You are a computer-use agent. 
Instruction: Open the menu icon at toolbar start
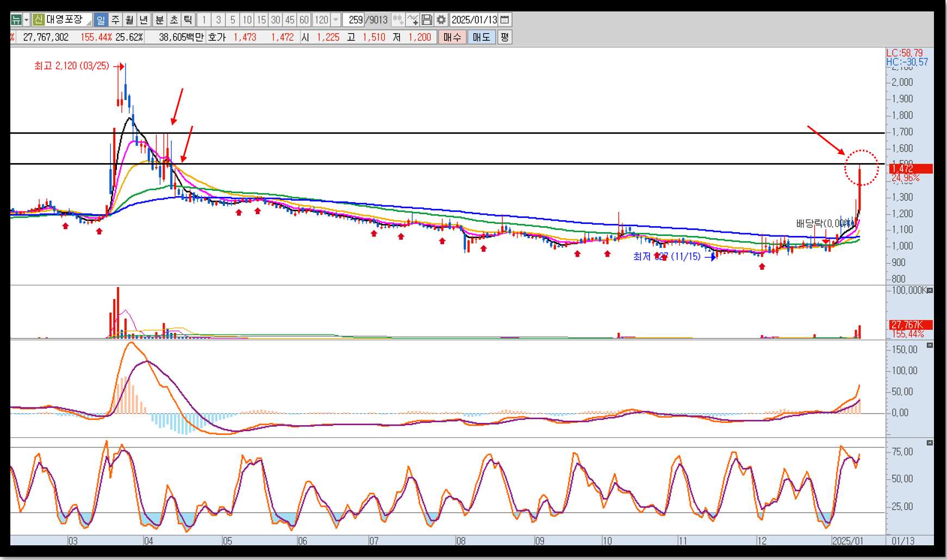click(16, 20)
